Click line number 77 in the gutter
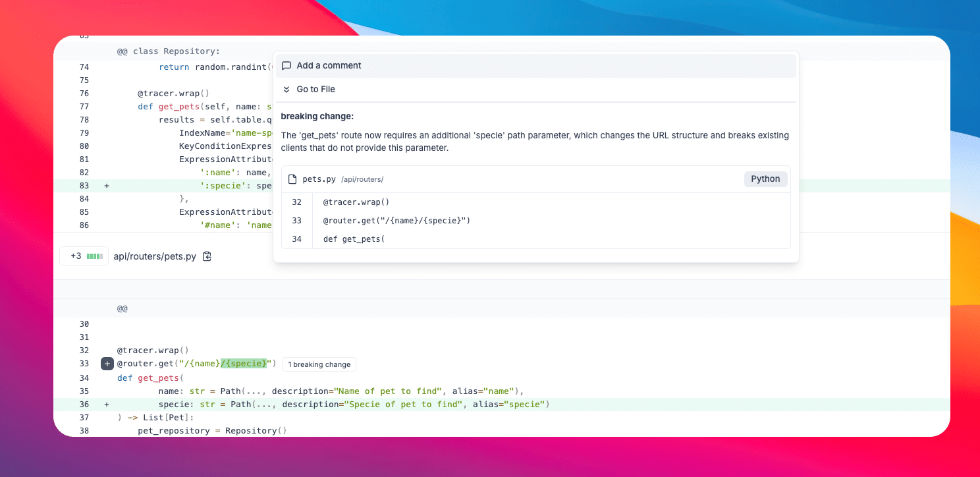 (x=84, y=107)
